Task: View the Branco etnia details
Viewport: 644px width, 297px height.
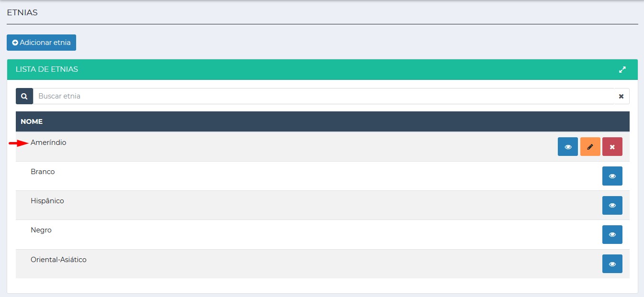Action: pyautogui.click(x=612, y=176)
